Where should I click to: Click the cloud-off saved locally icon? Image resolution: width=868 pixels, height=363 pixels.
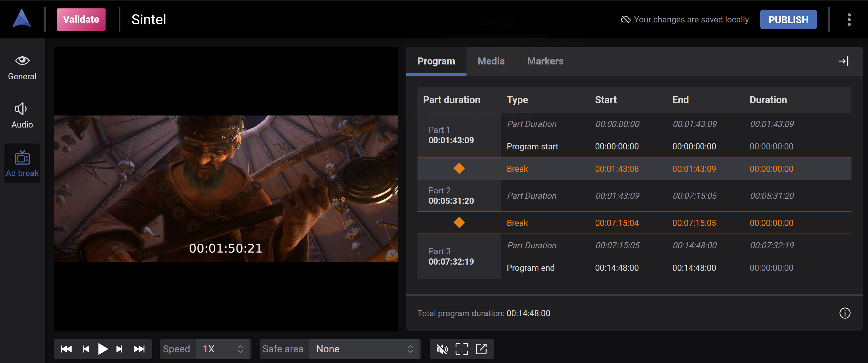[x=626, y=20]
